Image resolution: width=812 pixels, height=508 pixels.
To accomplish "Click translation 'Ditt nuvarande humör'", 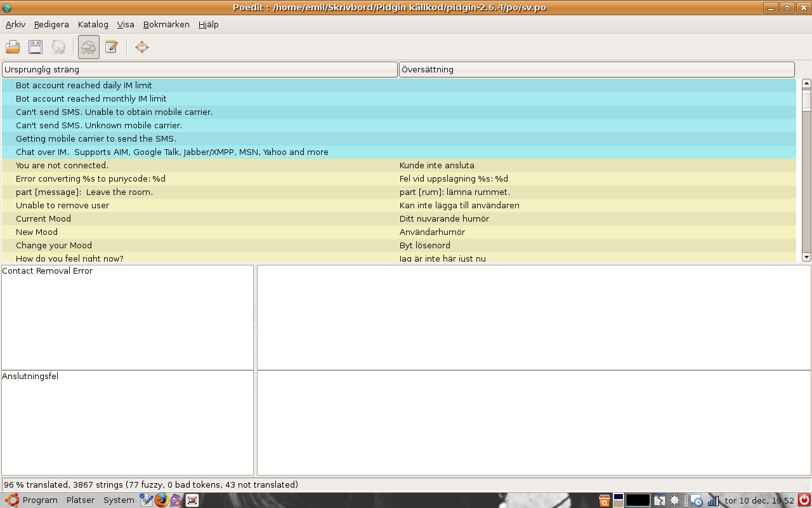I will pos(444,218).
